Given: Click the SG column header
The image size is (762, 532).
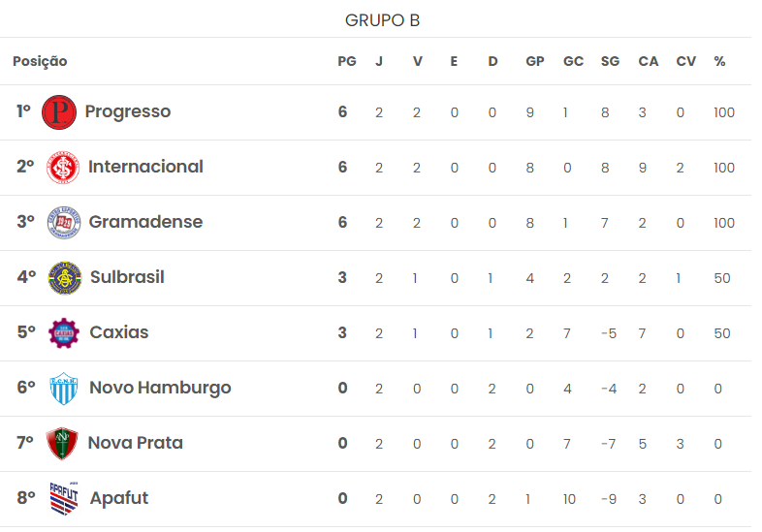Looking at the screenshot, I should pos(610,61).
